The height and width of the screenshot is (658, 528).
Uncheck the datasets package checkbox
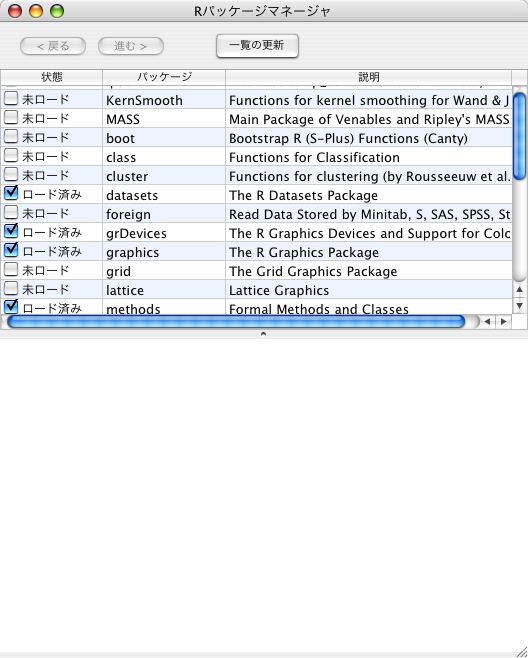tap(10, 193)
